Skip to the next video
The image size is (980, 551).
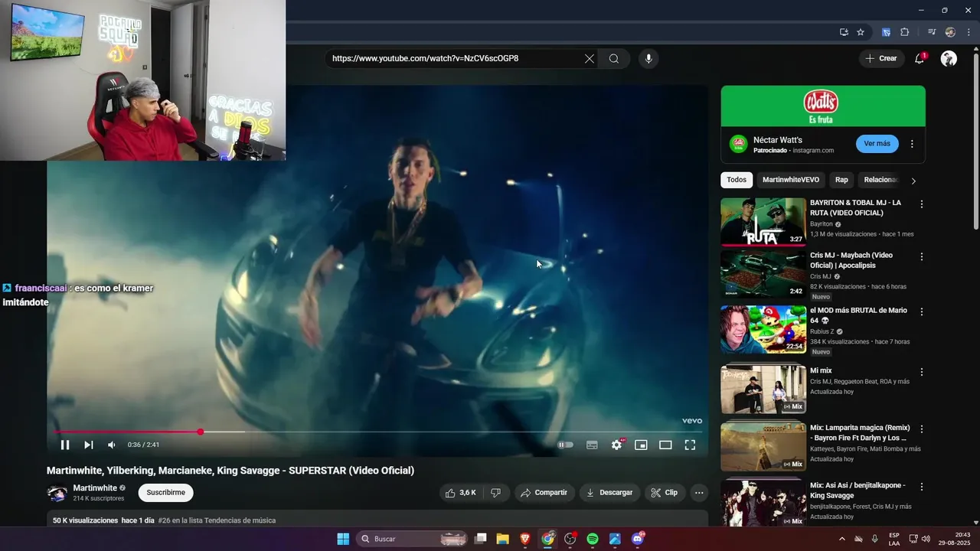coord(88,445)
